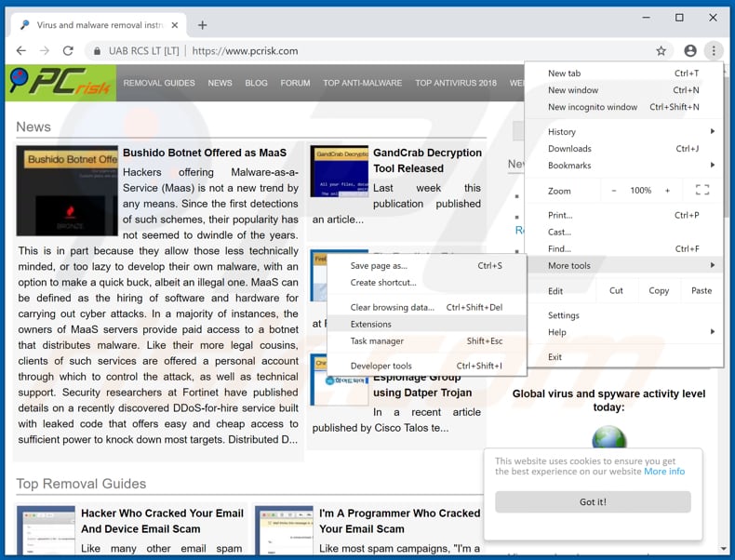
Task: Click the browser back arrow
Action: (x=21, y=50)
